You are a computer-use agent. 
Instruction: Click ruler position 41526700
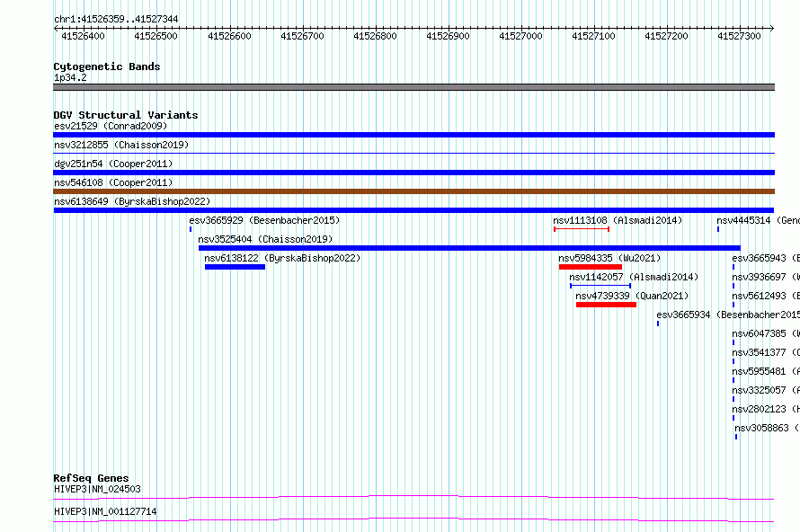coord(302,36)
